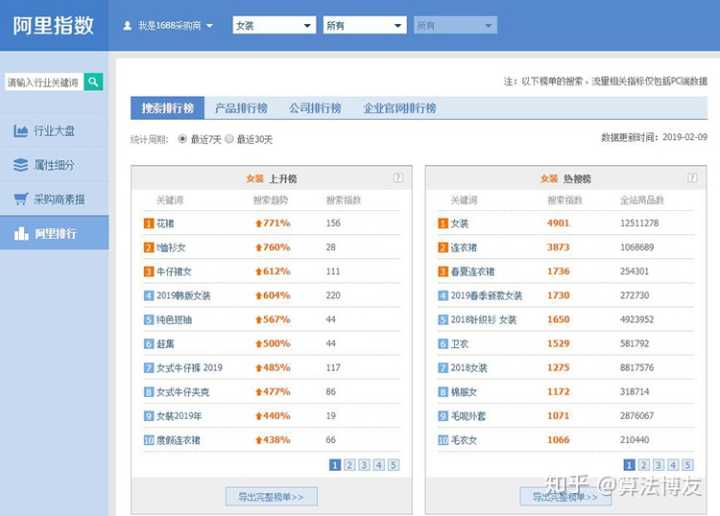Switch to 公司排行榜 tab
Image resolution: width=720 pixels, height=516 pixels.
coord(314,108)
